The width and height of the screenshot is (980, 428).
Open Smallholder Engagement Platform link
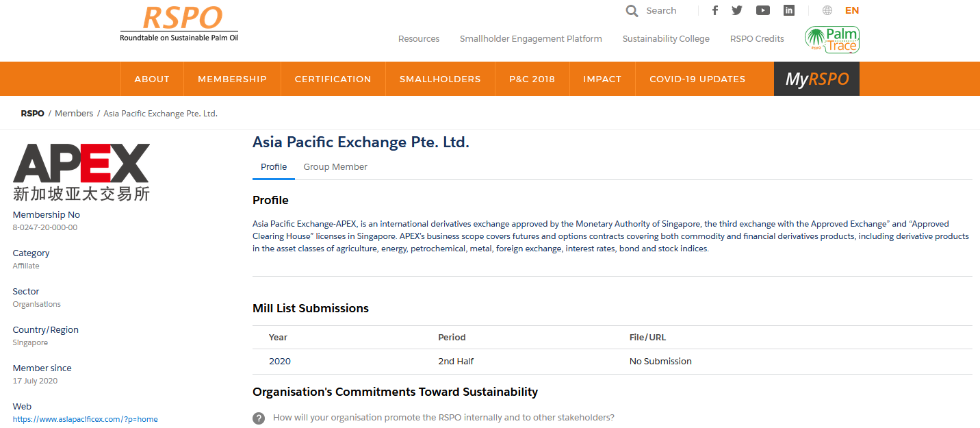(531, 39)
